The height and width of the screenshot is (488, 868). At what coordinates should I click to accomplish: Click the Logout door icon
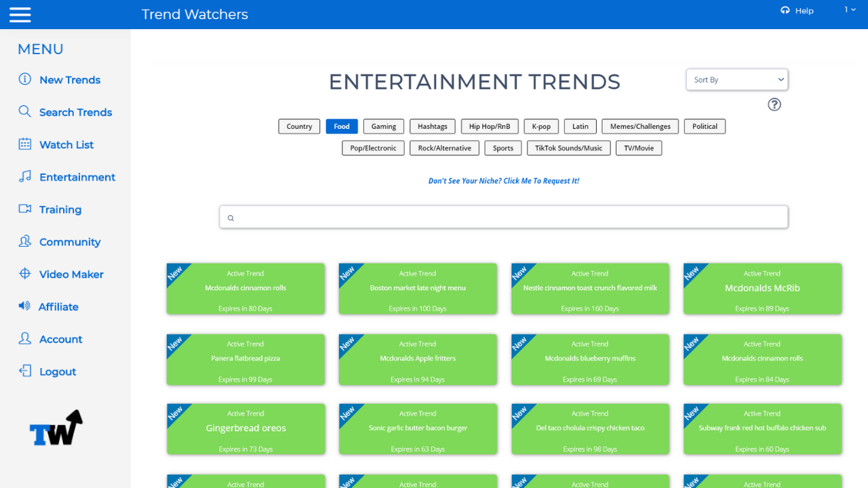[x=25, y=371]
